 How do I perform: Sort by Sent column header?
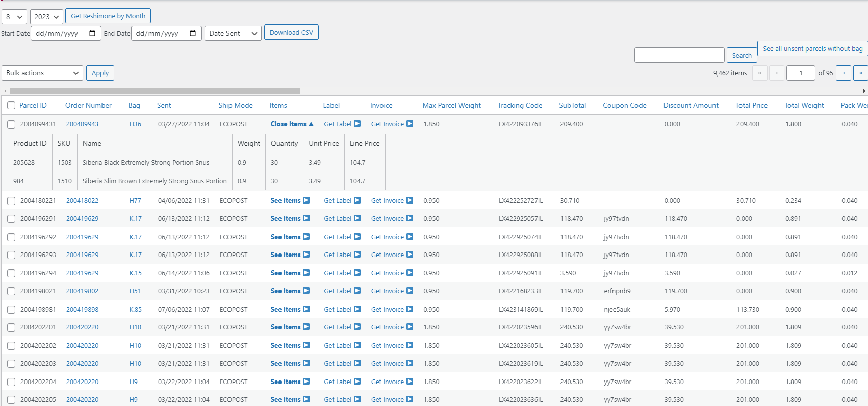point(164,105)
